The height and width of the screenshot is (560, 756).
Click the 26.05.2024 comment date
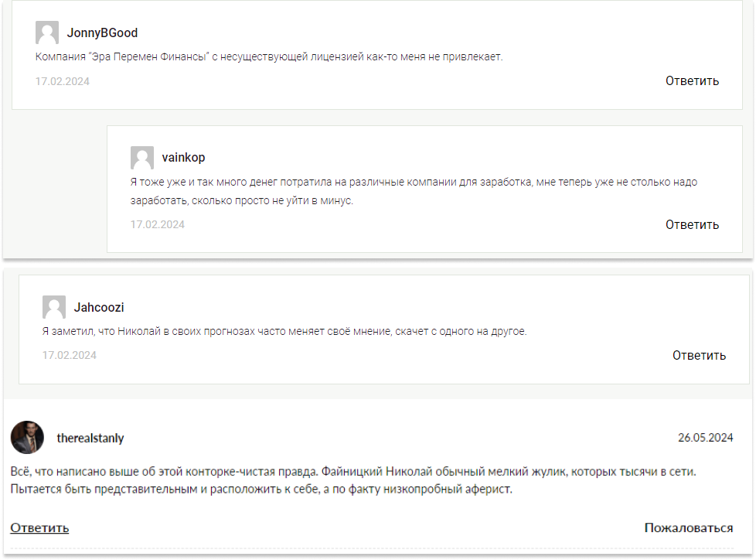click(x=705, y=438)
